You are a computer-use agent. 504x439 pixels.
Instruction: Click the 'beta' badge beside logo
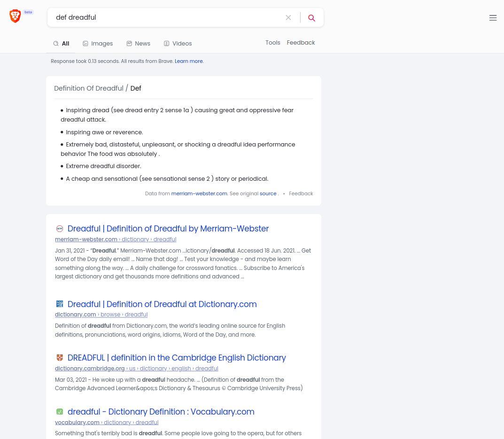tap(28, 12)
